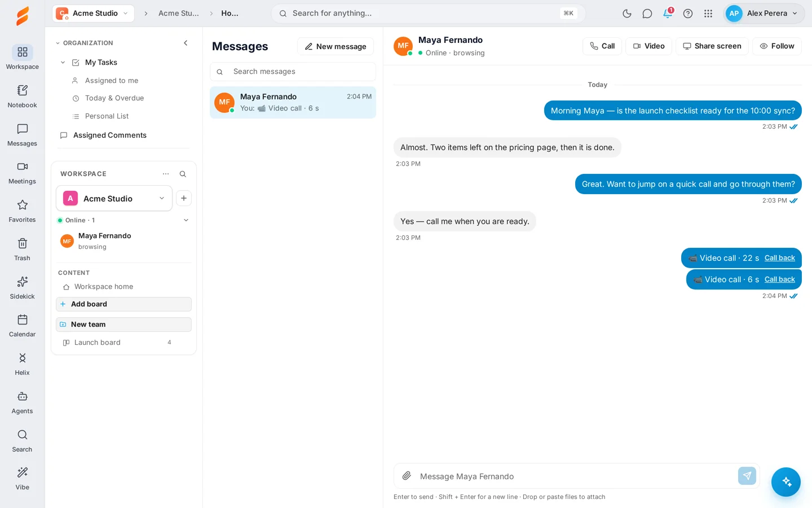This screenshot has width=812, height=508.
Task: Toggle dark mode moon icon
Action: coord(627,14)
